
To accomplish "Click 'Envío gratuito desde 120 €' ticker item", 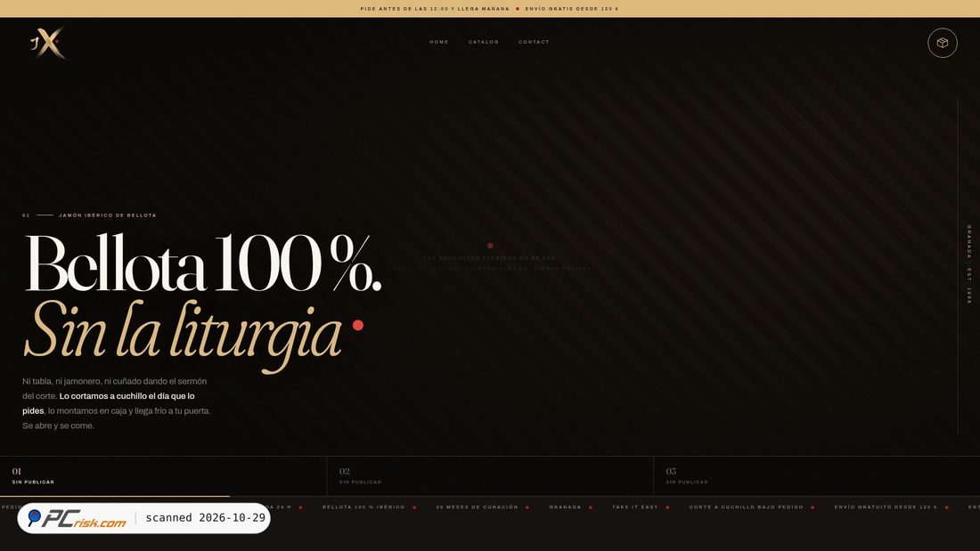I will click(x=885, y=506).
